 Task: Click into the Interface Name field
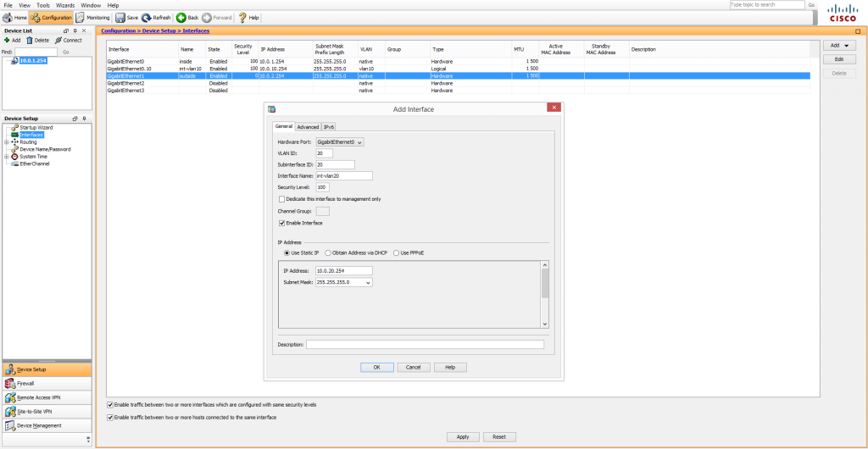(x=344, y=176)
